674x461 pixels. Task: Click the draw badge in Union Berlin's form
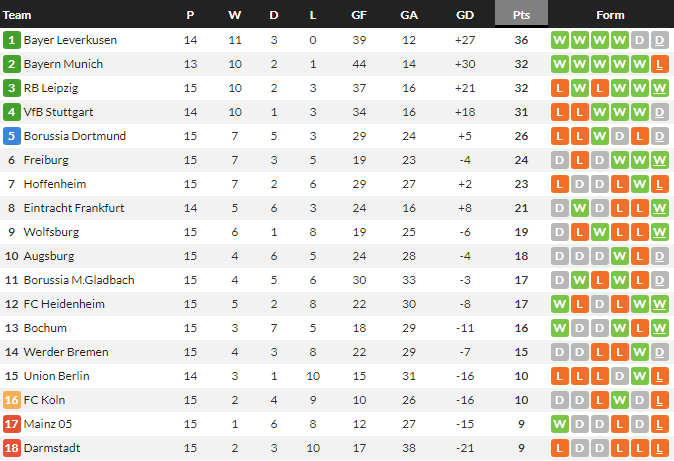[620, 376]
